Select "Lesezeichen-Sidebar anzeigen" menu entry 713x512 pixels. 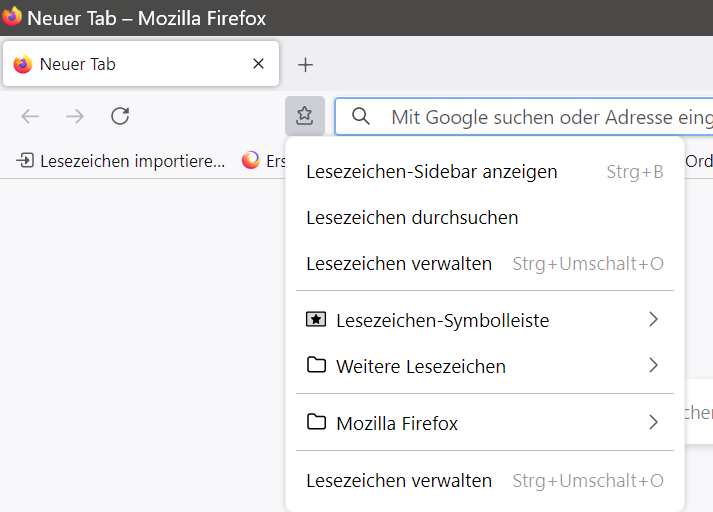click(432, 172)
